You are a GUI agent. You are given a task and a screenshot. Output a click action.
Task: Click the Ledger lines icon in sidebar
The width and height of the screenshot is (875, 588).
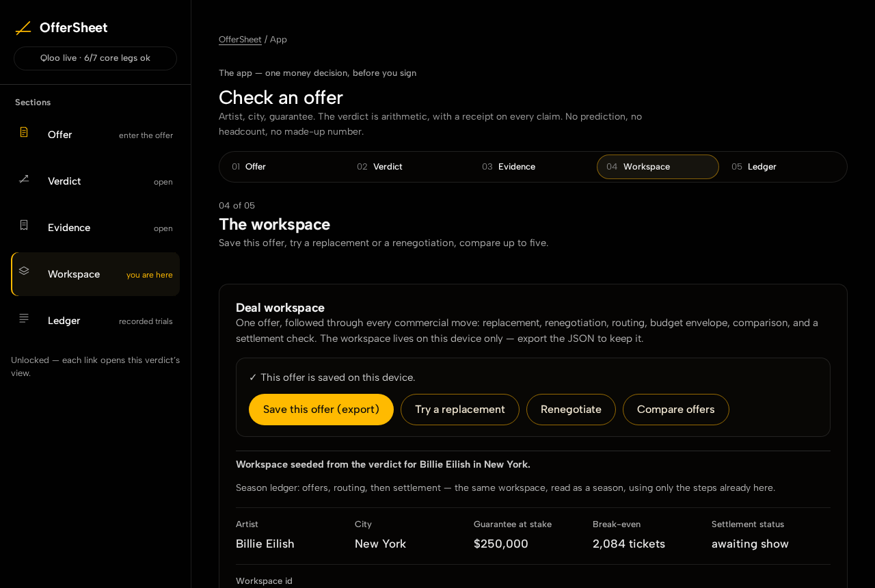[x=24, y=318]
